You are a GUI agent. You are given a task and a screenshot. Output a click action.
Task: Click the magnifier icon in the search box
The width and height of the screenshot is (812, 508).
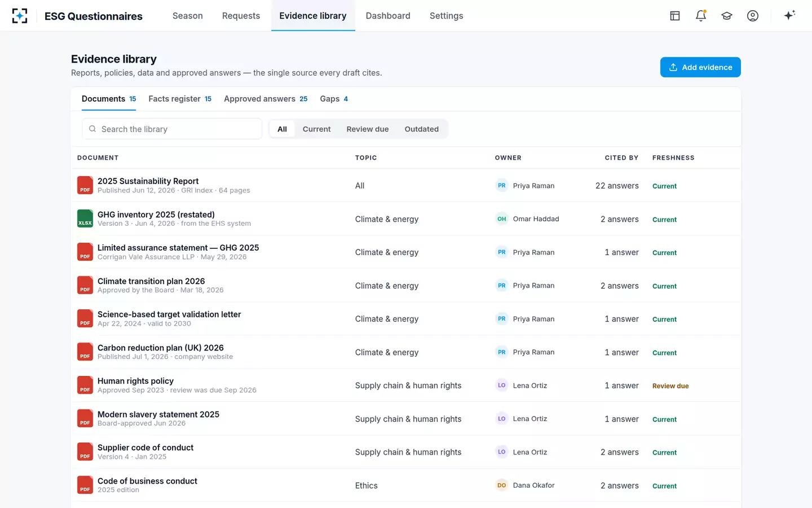tap(92, 129)
